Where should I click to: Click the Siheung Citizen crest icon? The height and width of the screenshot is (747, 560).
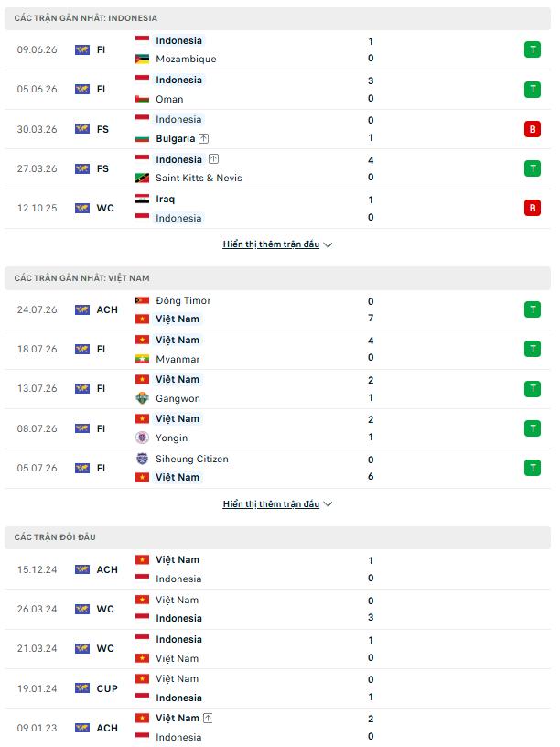click(142, 459)
